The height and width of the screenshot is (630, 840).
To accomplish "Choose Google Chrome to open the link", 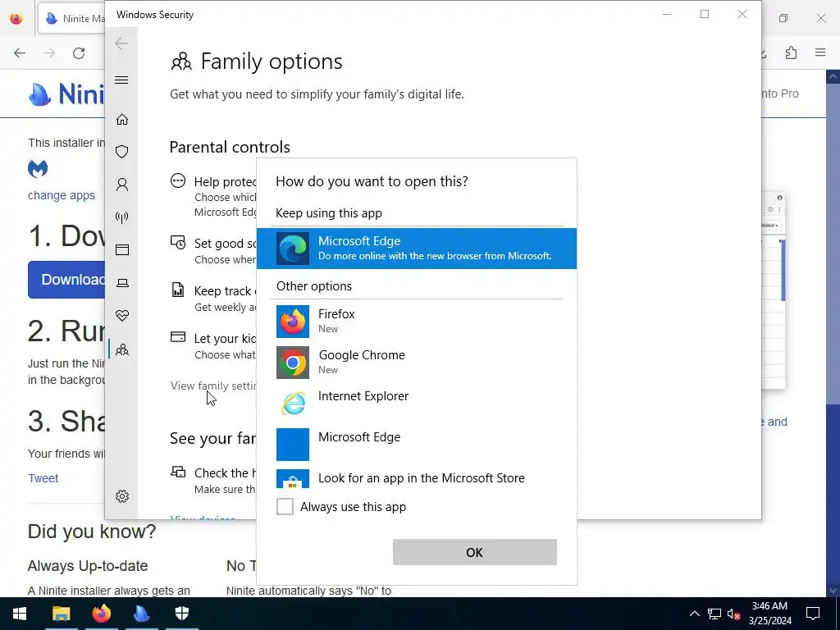I will point(416,362).
